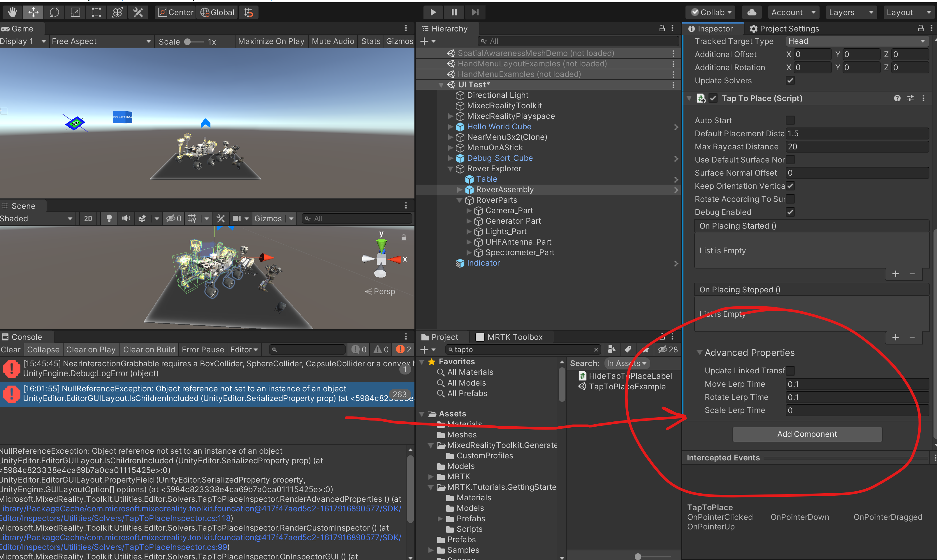Image resolution: width=937 pixels, height=560 pixels.
Task: Disable the Debug Enabled checkbox
Action: 790,212
